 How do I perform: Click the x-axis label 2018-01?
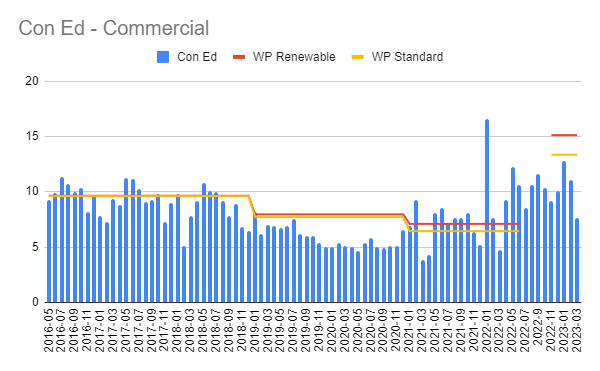tap(177, 330)
